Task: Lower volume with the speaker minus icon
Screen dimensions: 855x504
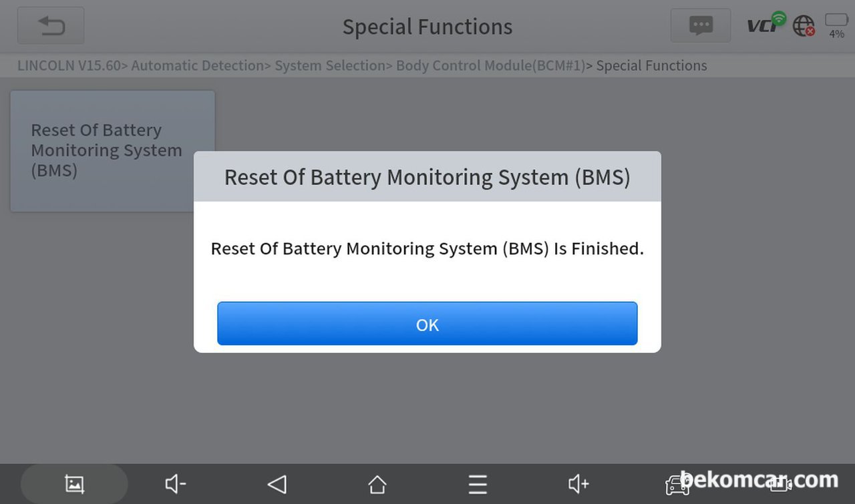Action: click(176, 484)
